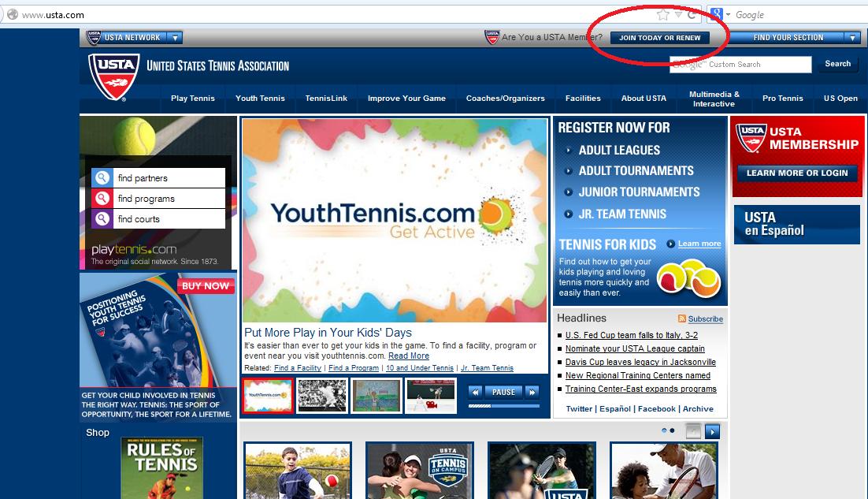This screenshot has width=868, height=499.
Task: Click the Learn More or Login button
Action: point(797,173)
